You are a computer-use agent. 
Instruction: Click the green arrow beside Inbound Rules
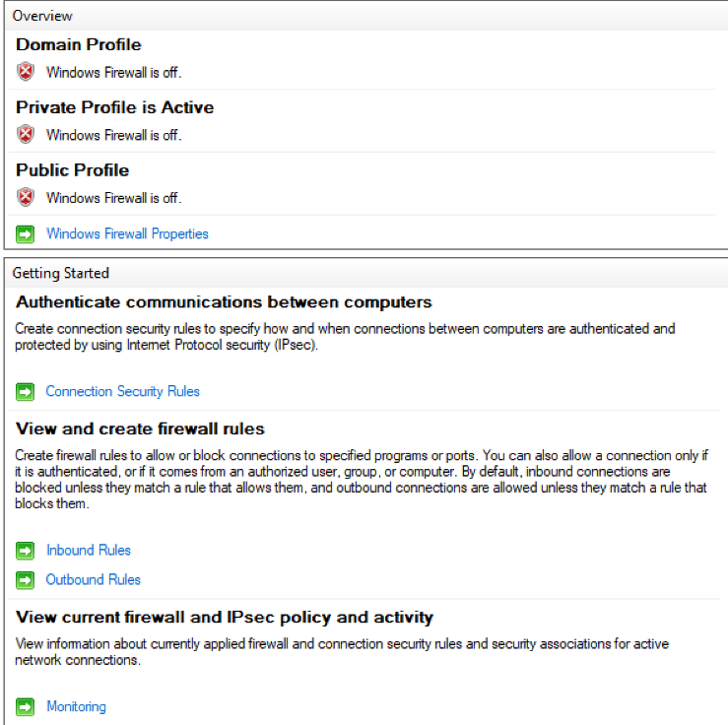[26, 551]
